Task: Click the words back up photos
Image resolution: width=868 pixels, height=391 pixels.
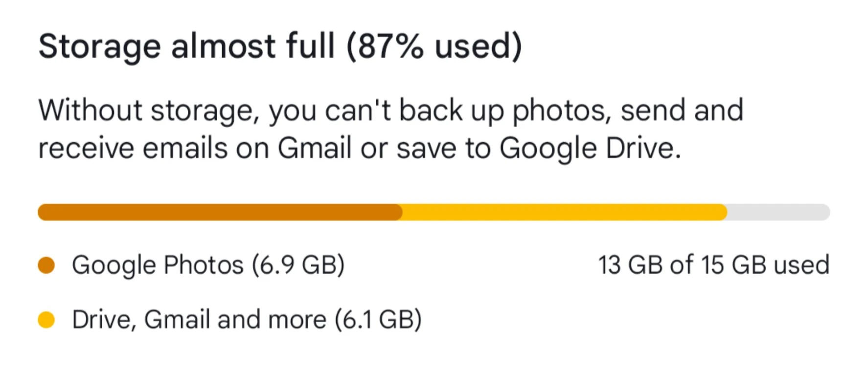Action: [504, 110]
